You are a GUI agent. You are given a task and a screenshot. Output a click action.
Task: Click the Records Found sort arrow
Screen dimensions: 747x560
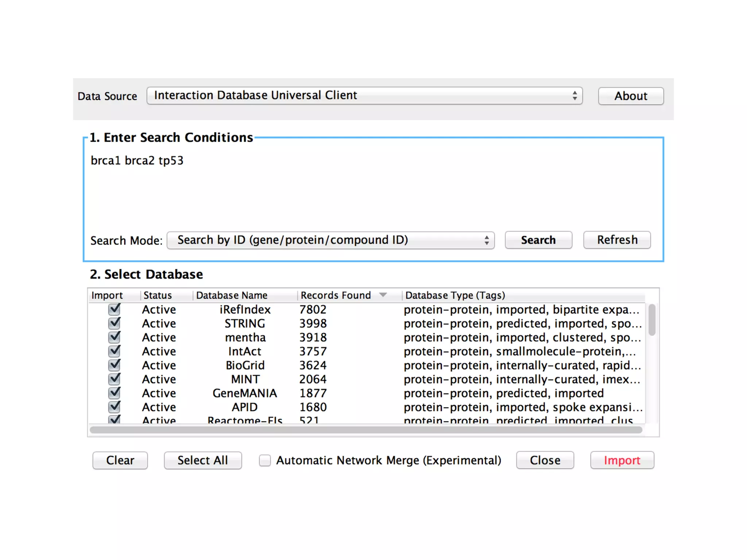tap(383, 295)
